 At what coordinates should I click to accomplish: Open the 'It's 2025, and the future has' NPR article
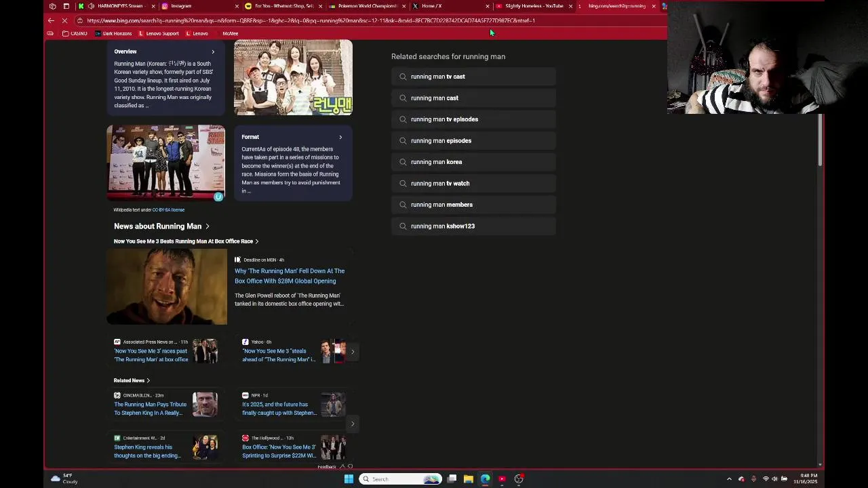click(279, 409)
